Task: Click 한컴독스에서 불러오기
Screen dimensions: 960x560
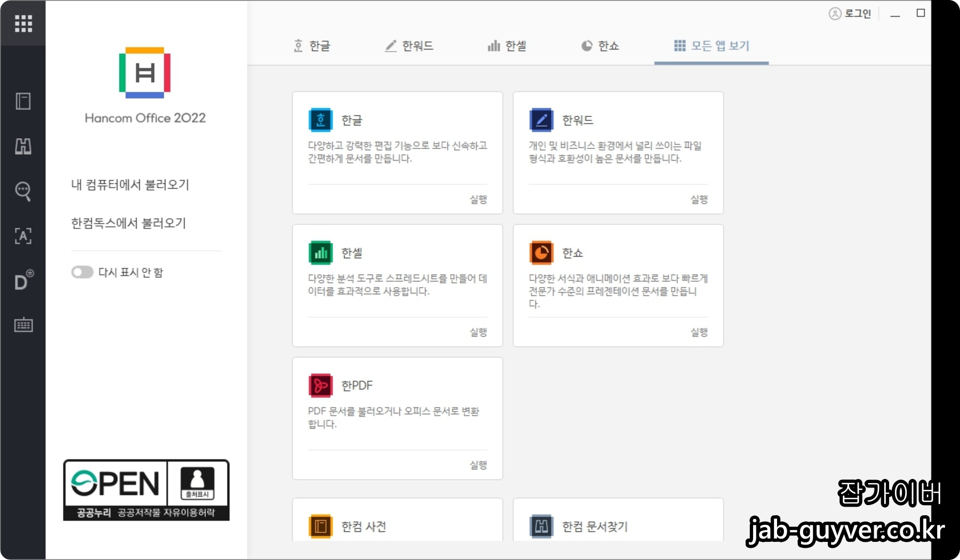Action: [x=129, y=223]
